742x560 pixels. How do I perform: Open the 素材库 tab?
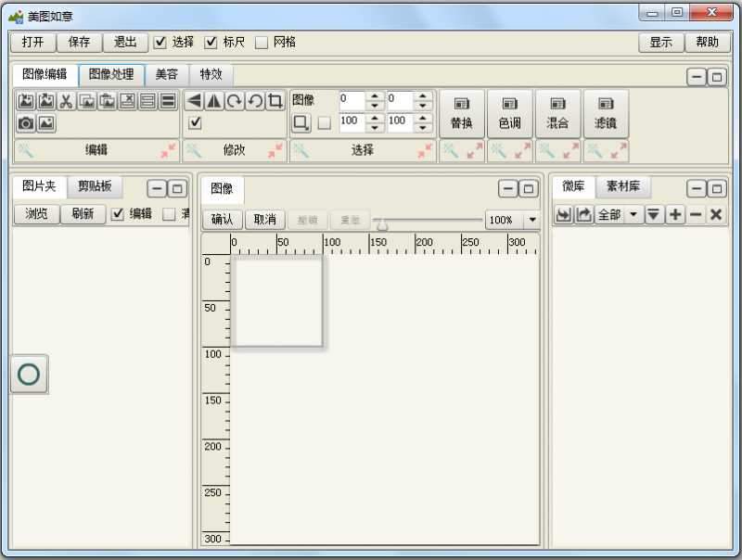[x=623, y=186]
